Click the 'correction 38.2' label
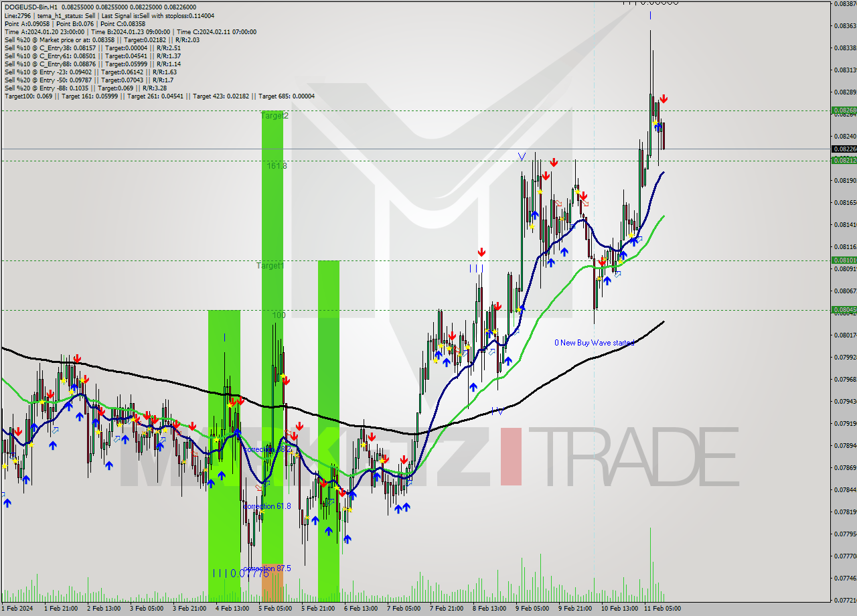This screenshot has height=616, width=857. (267, 449)
